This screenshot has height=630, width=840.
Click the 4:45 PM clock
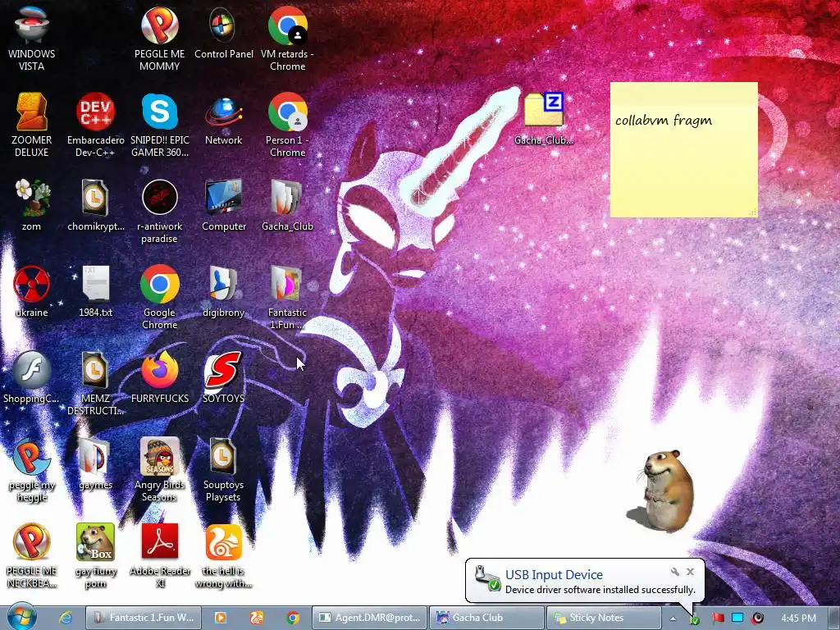(798, 619)
